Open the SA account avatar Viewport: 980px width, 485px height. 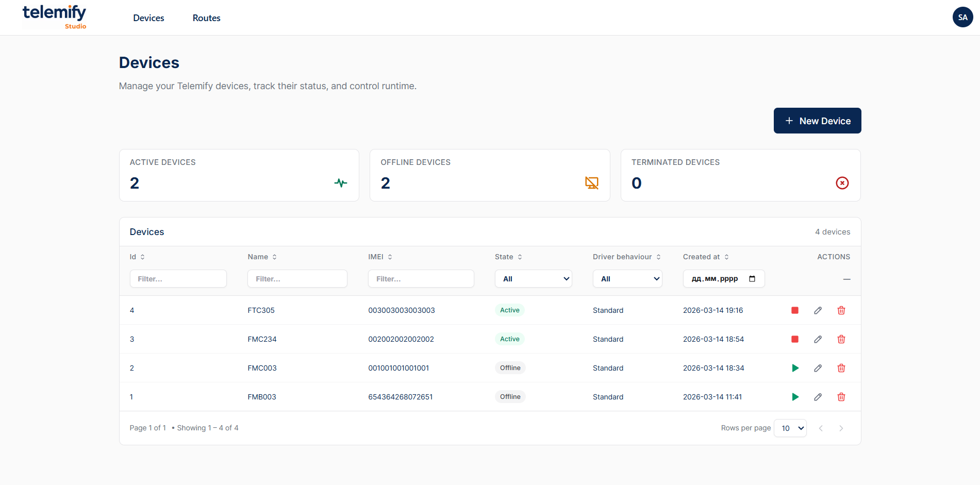point(962,17)
